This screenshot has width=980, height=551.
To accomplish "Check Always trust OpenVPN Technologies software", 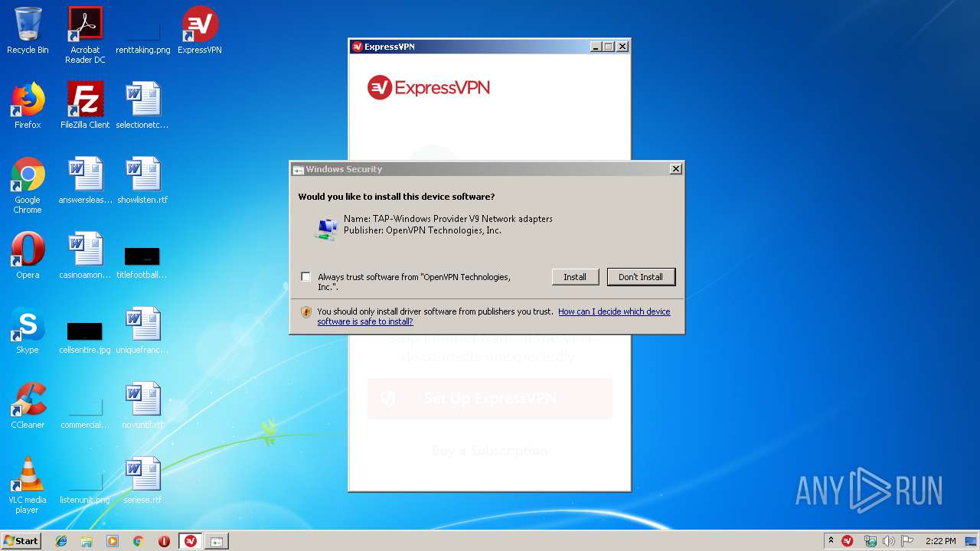I will point(306,277).
